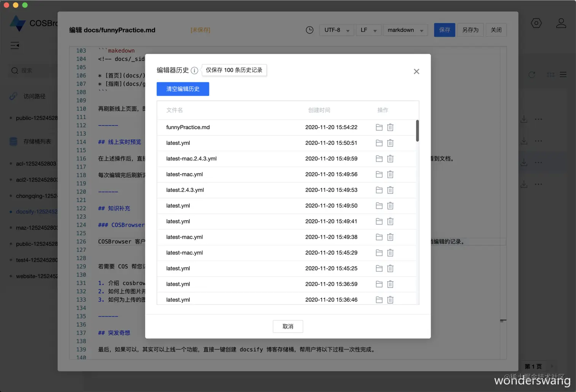Open the markdown language dropdown
Image resolution: width=576 pixels, height=392 pixels.
tap(405, 30)
